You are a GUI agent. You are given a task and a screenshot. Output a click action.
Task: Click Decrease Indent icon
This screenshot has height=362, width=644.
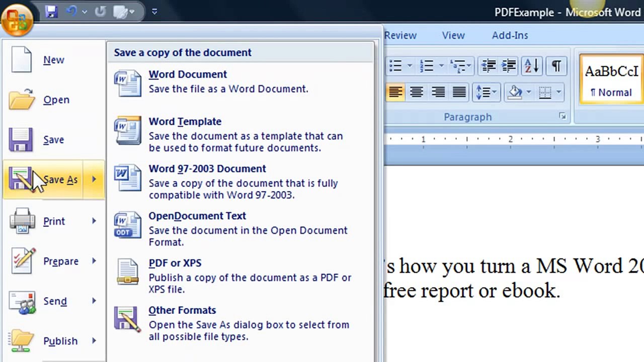coord(488,66)
